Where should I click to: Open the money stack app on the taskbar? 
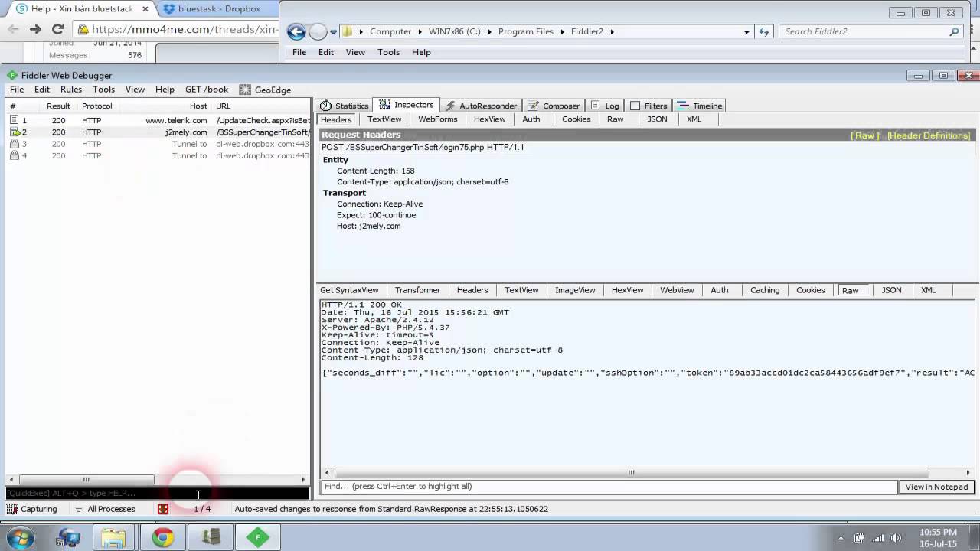(x=211, y=538)
